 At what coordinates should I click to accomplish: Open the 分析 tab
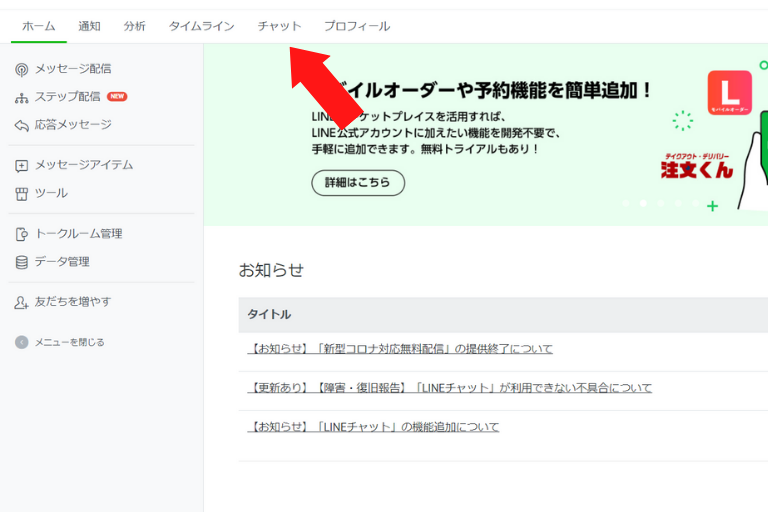(x=134, y=26)
